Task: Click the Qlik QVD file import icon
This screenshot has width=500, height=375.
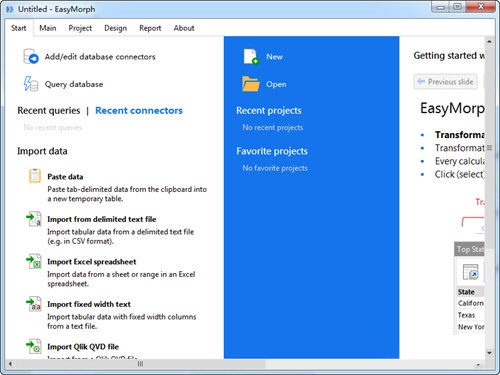Action: click(34, 346)
